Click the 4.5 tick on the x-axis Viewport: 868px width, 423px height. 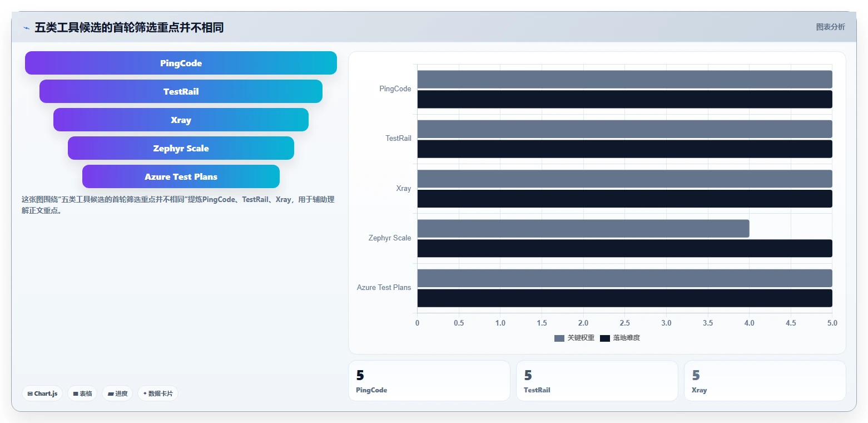point(791,323)
